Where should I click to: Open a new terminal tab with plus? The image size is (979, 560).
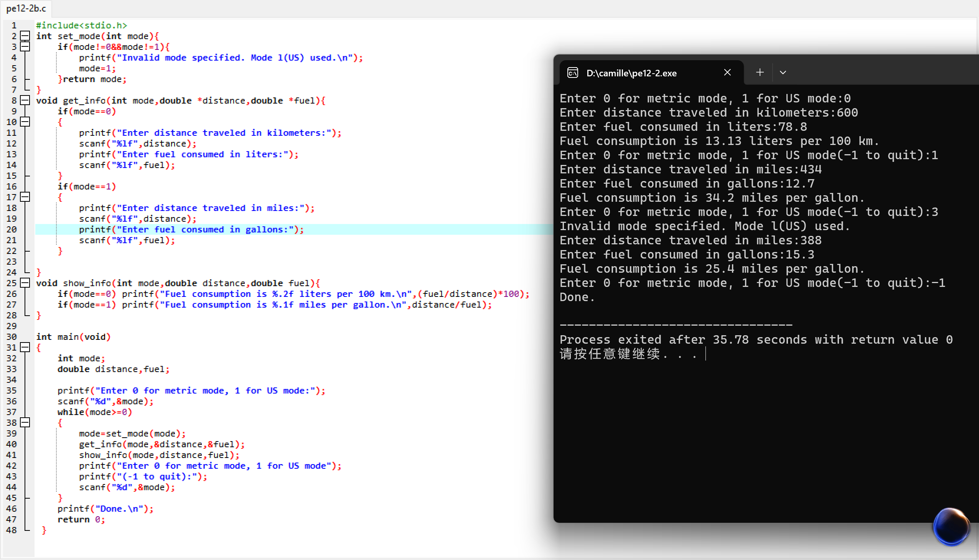point(760,72)
